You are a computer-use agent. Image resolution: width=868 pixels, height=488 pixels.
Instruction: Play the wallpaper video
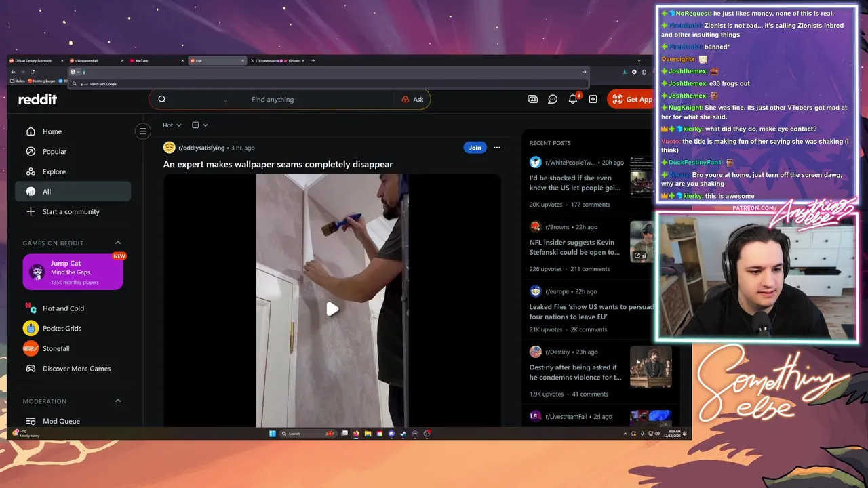(332, 309)
